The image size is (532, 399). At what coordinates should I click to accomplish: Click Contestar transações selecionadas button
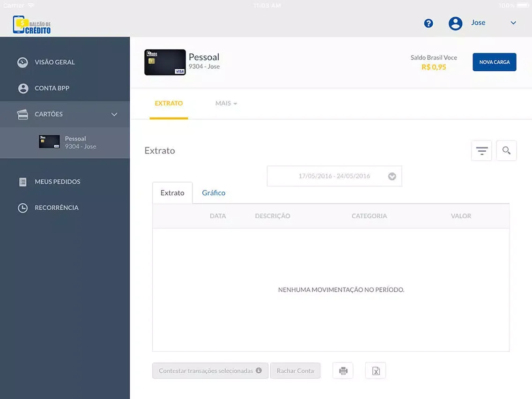coord(210,371)
